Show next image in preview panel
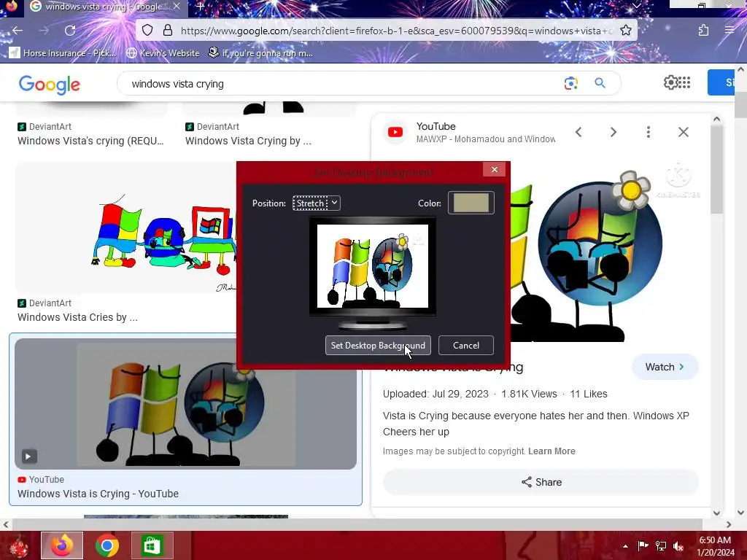 614,132
